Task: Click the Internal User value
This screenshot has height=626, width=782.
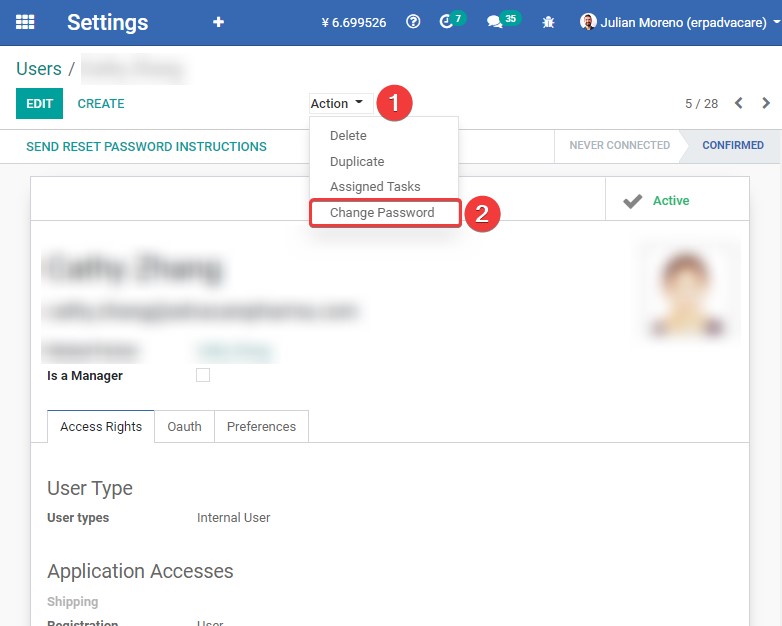Action: click(x=233, y=518)
